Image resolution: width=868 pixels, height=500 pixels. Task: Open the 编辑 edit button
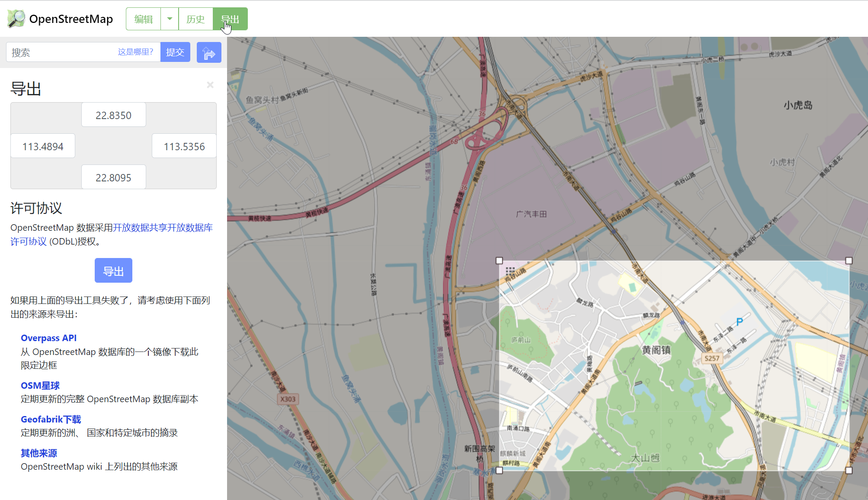click(144, 19)
